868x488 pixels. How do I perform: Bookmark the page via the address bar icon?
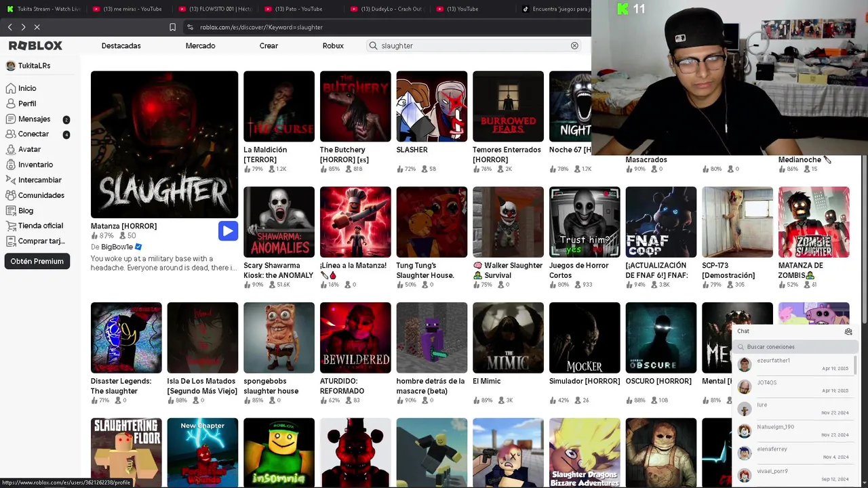(x=172, y=27)
